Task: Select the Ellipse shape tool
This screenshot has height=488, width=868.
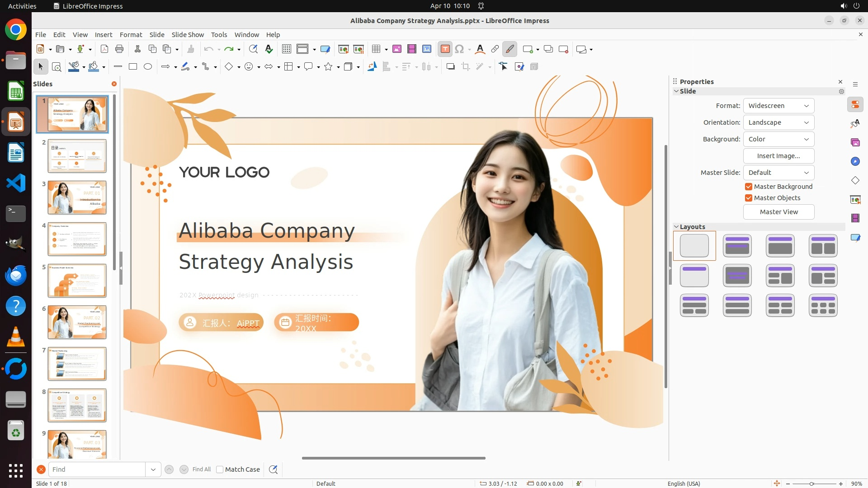Action: pyautogui.click(x=148, y=67)
